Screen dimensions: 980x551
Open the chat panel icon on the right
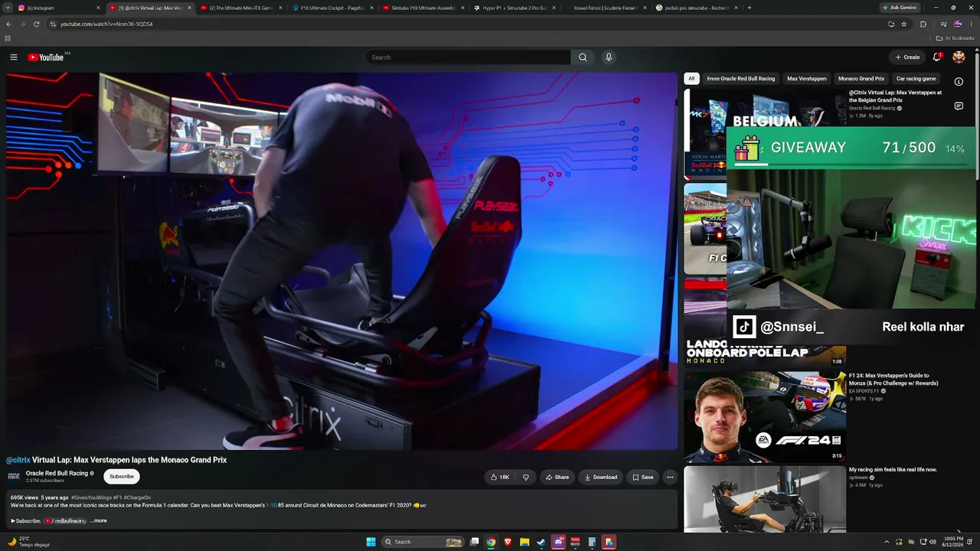[x=959, y=106]
